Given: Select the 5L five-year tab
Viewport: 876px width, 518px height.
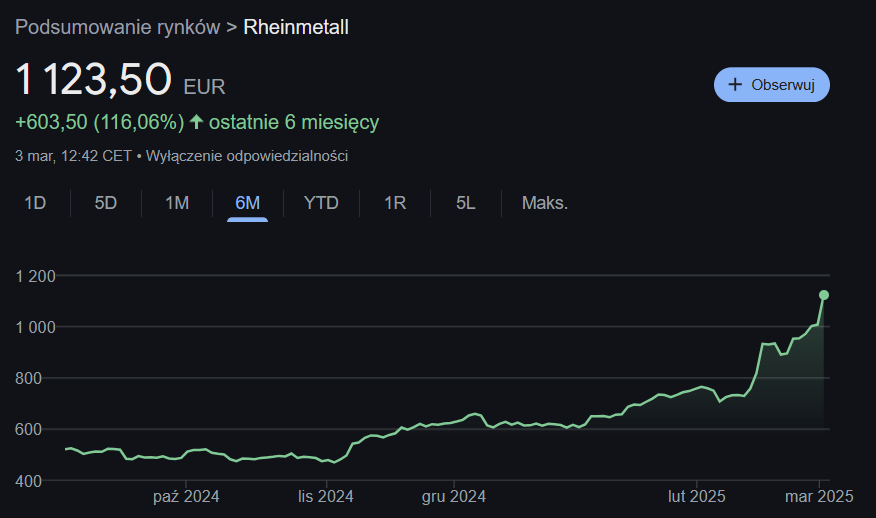Looking at the screenshot, I should 466,203.
